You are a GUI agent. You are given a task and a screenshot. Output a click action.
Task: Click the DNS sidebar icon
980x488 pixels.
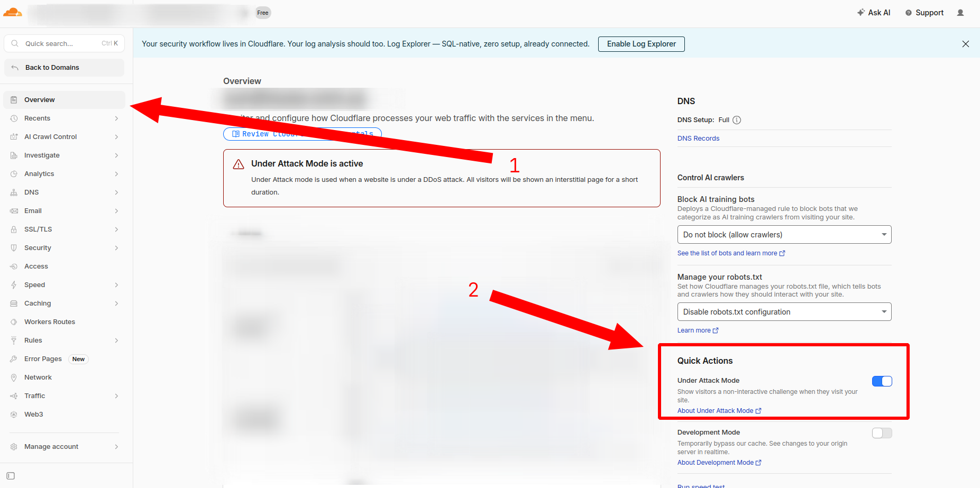(x=14, y=192)
